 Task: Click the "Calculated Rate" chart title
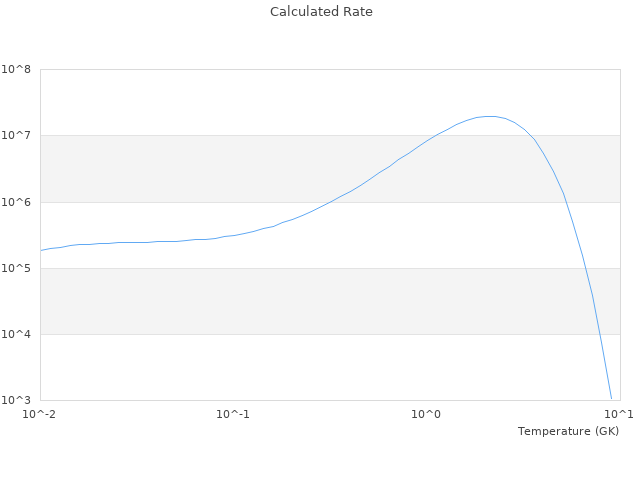coord(321,12)
